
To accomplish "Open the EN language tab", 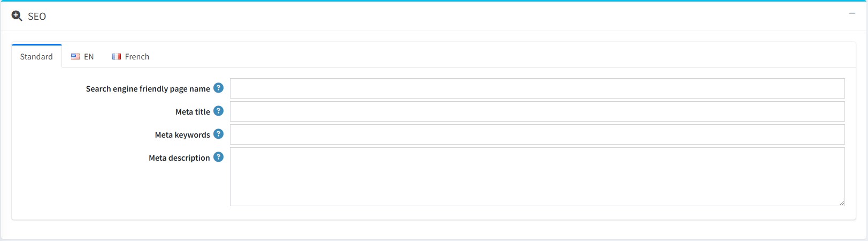I will pyautogui.click(x=83, y=57).
